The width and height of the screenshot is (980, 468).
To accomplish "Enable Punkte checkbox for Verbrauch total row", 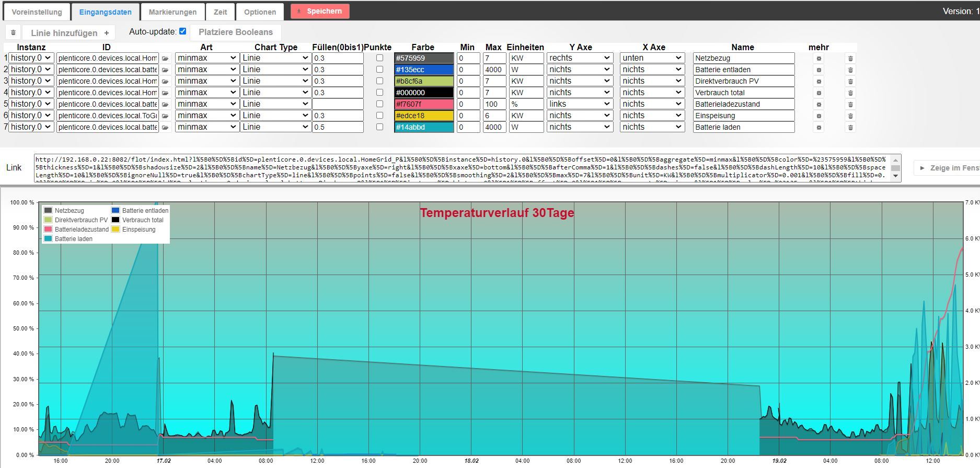I will coord(379,93).
